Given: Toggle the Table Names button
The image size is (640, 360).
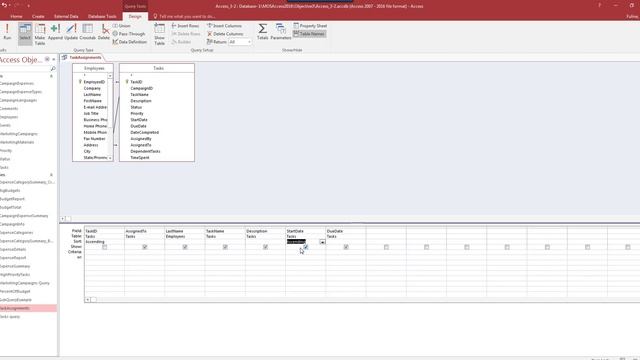Looking at the screenshot, I should 309,34.
